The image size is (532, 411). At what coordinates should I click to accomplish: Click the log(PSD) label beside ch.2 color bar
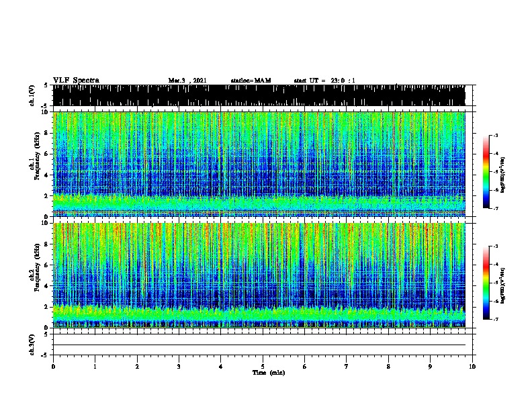pyautogui.click(x=502, y=285)
